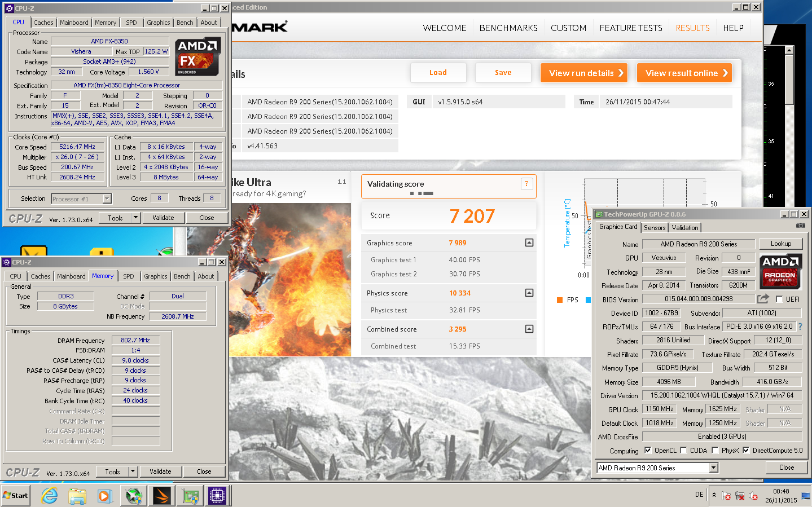Click the blue question mark beside Bus Interface

click(800, 327)
